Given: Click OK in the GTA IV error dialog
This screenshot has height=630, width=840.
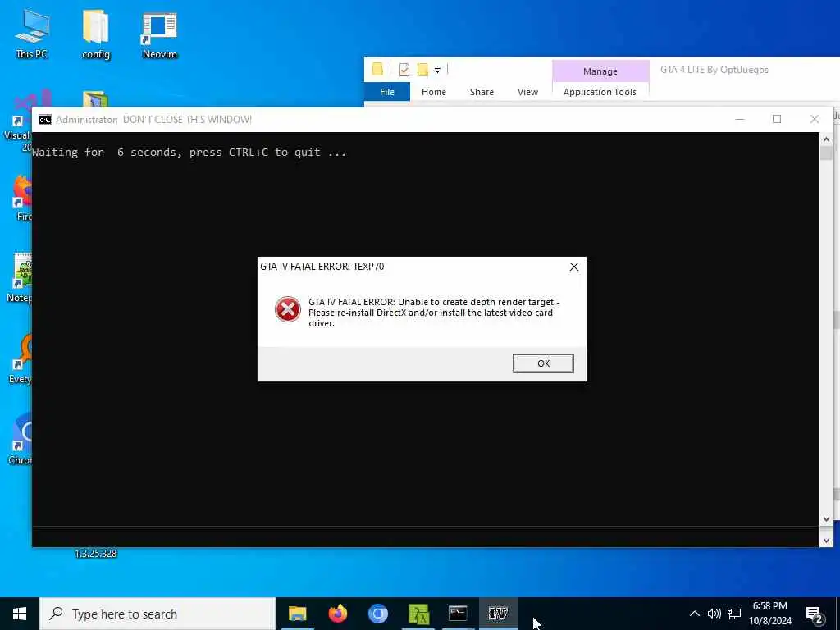Looking at the screenshot, I should (543, 363).
